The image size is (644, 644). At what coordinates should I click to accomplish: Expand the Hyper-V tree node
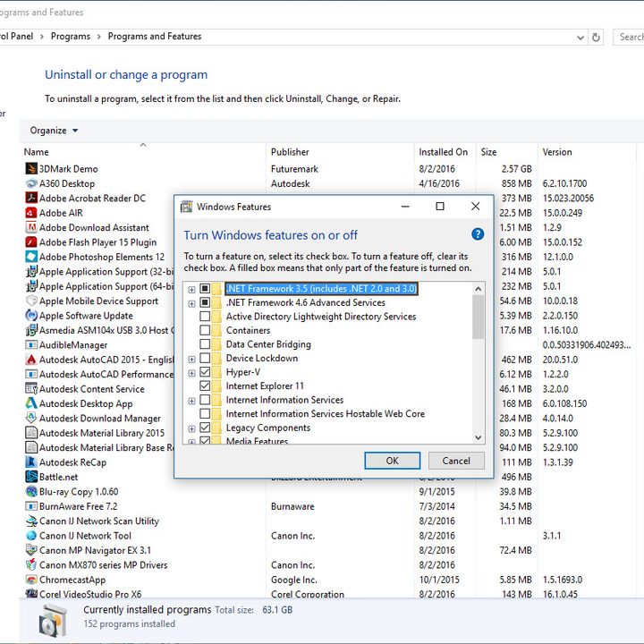191,373
